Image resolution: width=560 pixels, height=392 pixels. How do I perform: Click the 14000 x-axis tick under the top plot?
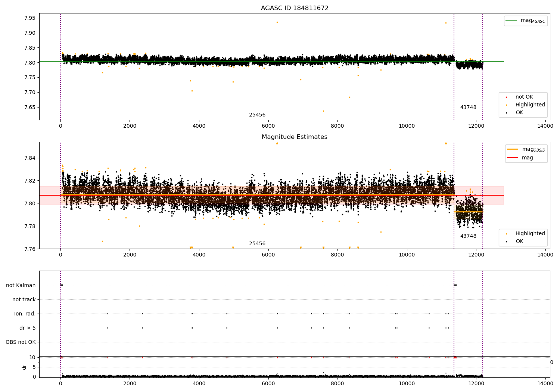[x=545, y=126]
